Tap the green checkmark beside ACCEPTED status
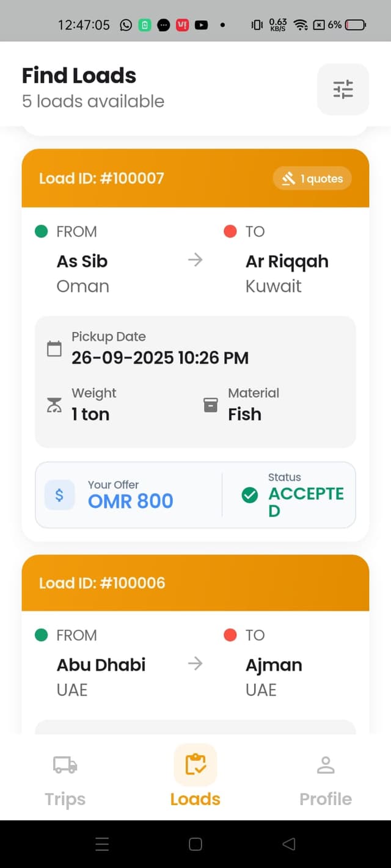 click(x=249, y=495)
